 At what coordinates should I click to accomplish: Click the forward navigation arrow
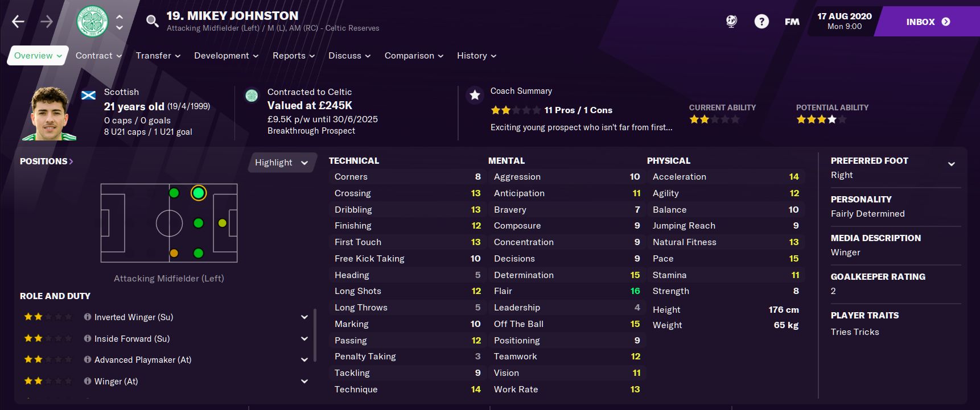point(47,22)
